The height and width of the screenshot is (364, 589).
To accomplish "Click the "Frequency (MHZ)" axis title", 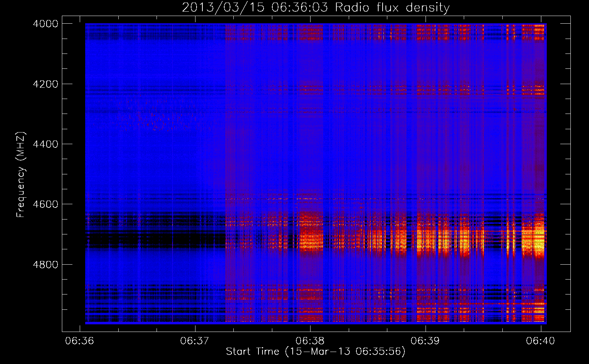I will coord(21,175).
